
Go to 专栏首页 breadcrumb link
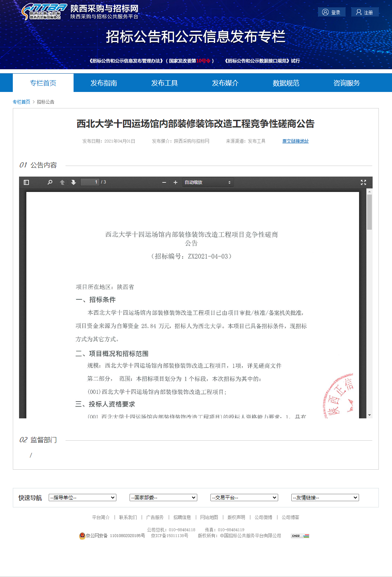[22, 102]
